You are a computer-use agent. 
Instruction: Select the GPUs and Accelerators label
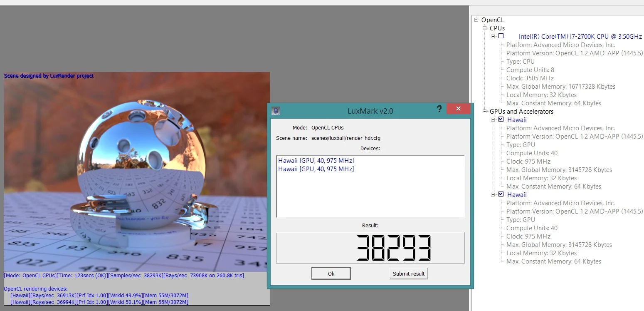pyautogui.click(x=521, y=111)
